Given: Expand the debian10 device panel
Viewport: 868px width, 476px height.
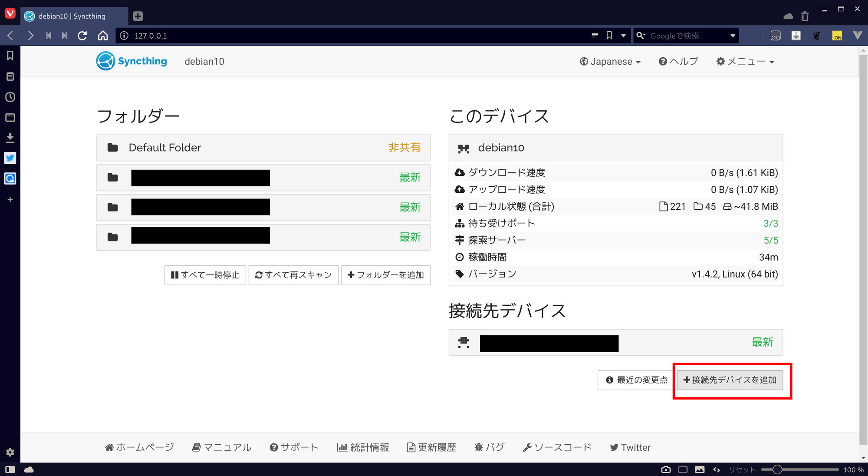Looking at the screenshot, I should 615,148.
